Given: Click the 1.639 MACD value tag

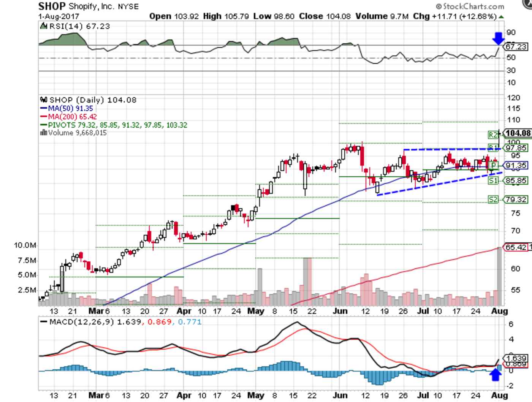Looking at the screenshot, I should [x=516, y=358].
